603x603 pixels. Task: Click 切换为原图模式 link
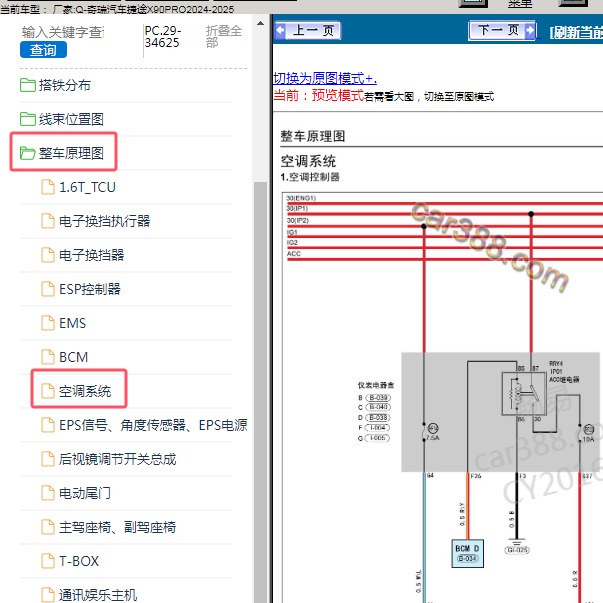pyautogui.click(x=325, y=78)
